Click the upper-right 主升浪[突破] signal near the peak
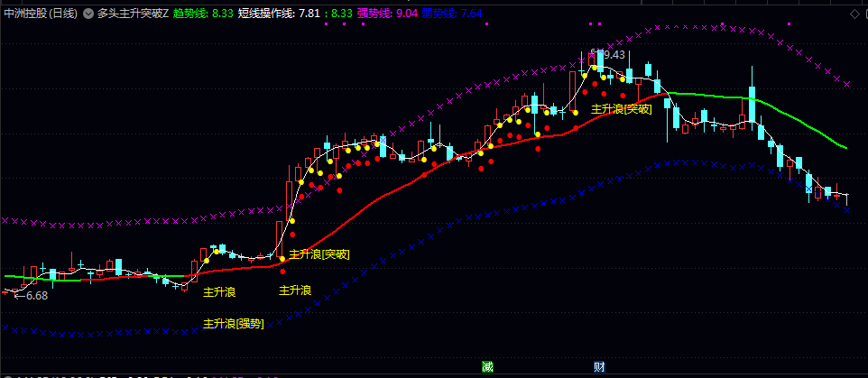Image resolution: width=868 pixels, height=378 pixels. click(x=621, y=109)
